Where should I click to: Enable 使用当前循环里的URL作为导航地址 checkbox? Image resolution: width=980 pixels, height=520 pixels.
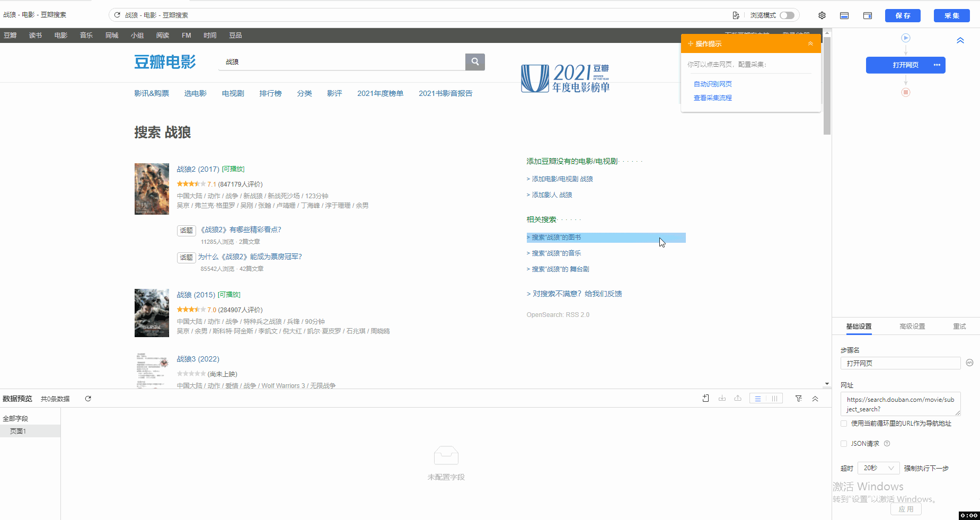(x=844, y=424)
